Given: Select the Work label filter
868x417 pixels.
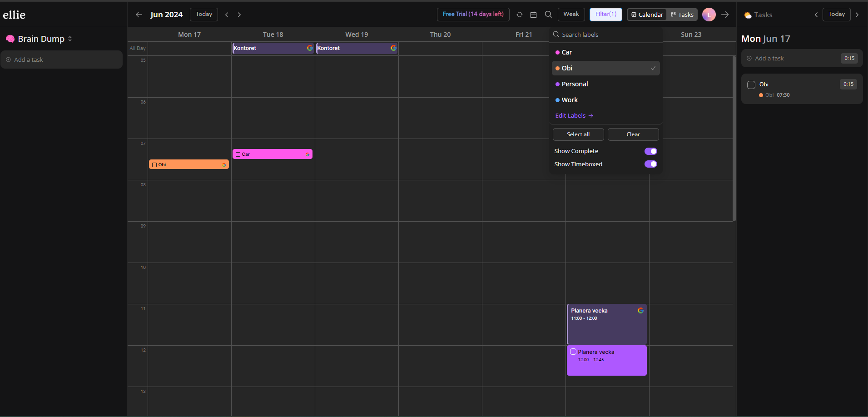Looking at the screenshot, I should [x=606, y=100].
